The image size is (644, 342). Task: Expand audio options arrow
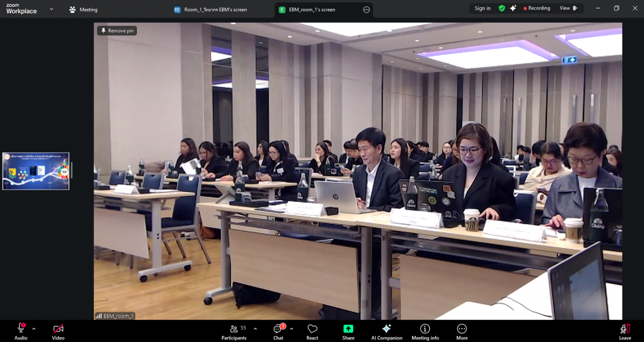tap(34, 329)
